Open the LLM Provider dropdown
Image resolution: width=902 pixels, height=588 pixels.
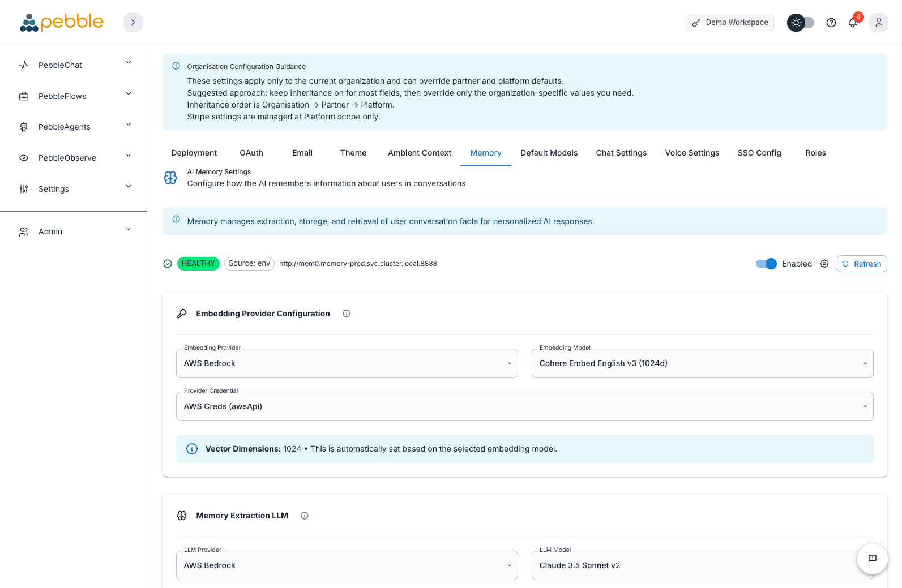pyautogui.click(x=347, y=565)
